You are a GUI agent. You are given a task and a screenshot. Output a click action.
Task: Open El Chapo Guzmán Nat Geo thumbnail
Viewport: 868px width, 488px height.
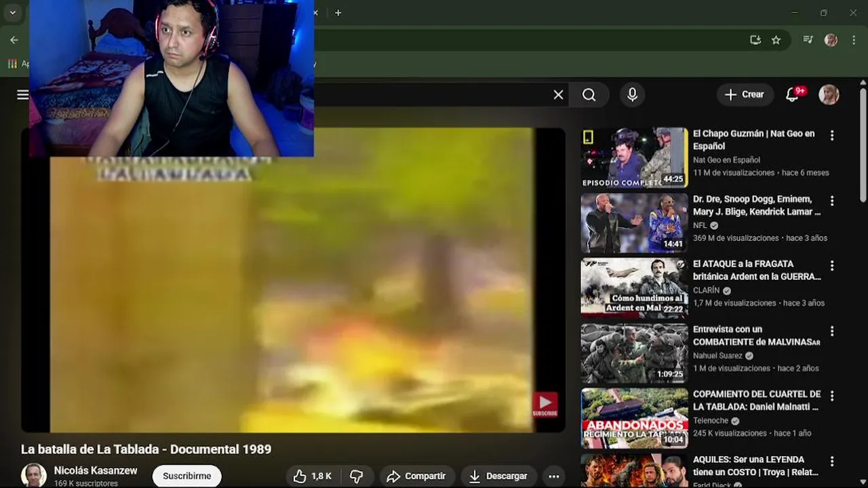(x=634, y=158)
